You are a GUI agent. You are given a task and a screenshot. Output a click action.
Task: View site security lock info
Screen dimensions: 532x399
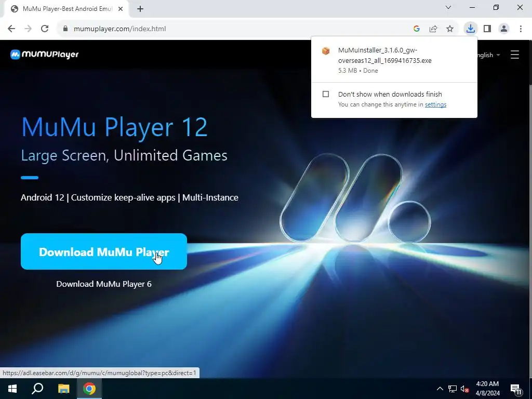pos(65,29)
